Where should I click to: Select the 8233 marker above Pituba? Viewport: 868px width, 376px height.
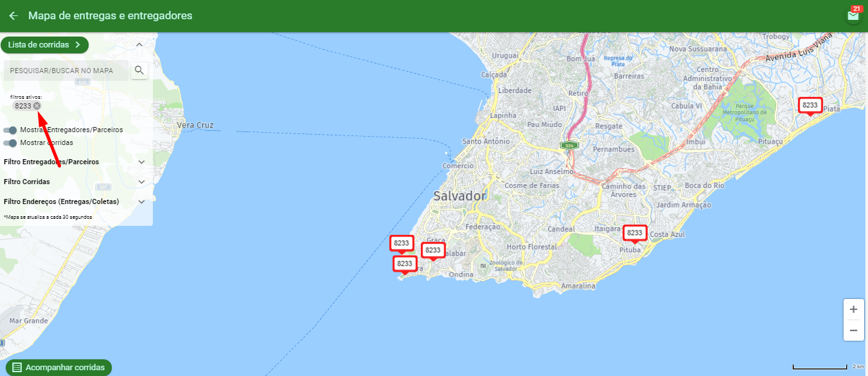pos(634,233)
